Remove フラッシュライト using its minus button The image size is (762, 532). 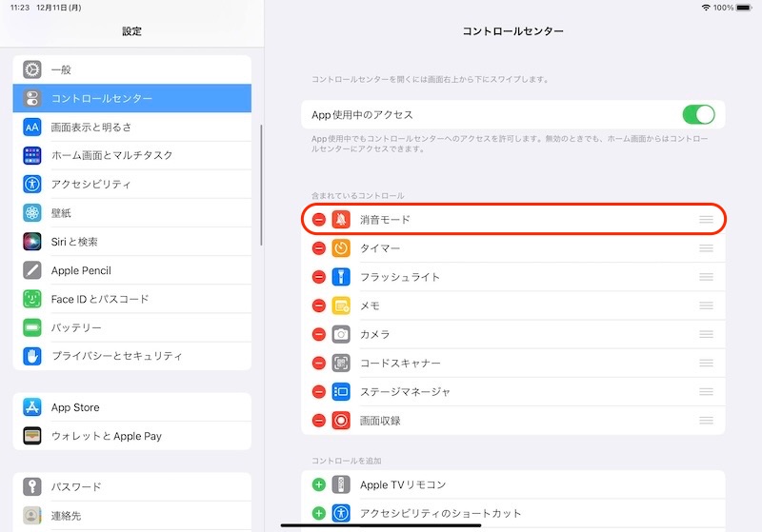click(x=319, y=277)
